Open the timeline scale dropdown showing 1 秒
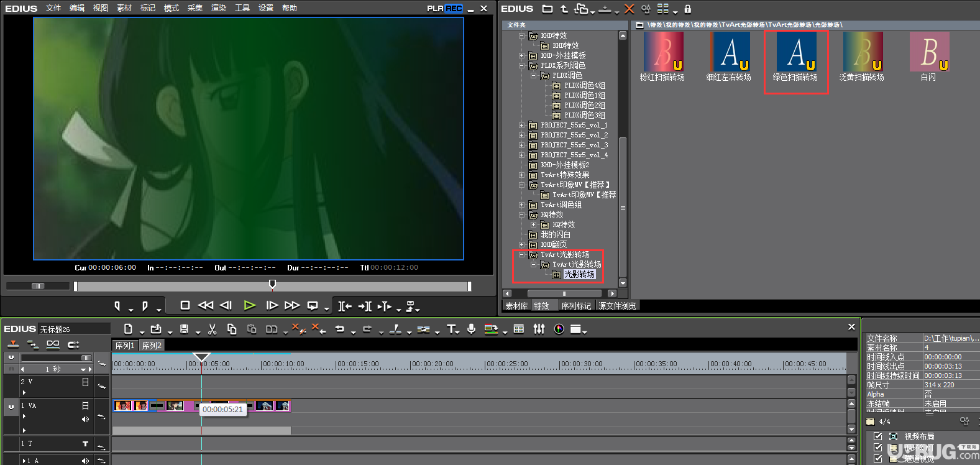This screenshot has height=465, width=980. pyautogui.click(x=83, y=369)
